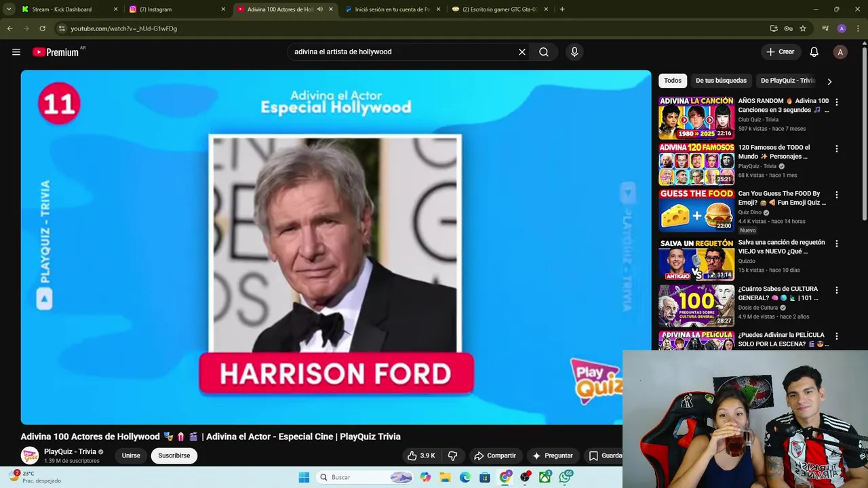Open the tab search dropdown arrow

click(9, 9)
